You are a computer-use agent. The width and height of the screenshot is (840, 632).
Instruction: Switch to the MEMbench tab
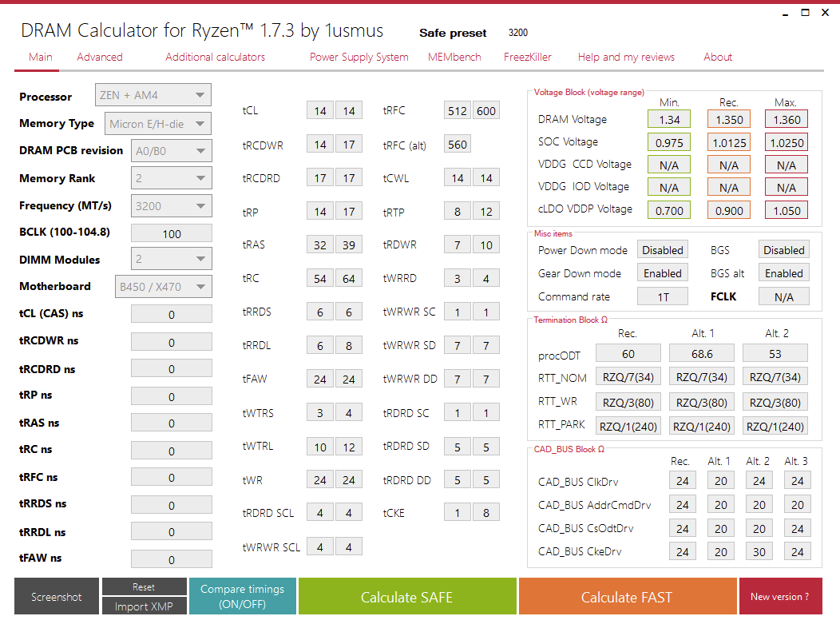pos(454,57)
